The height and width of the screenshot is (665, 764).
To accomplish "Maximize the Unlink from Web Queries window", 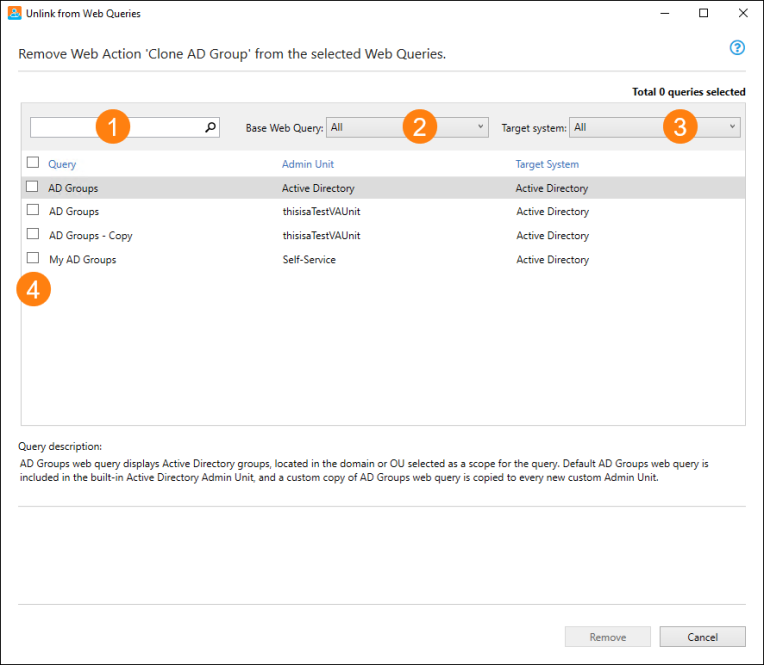I will point(704,13).
